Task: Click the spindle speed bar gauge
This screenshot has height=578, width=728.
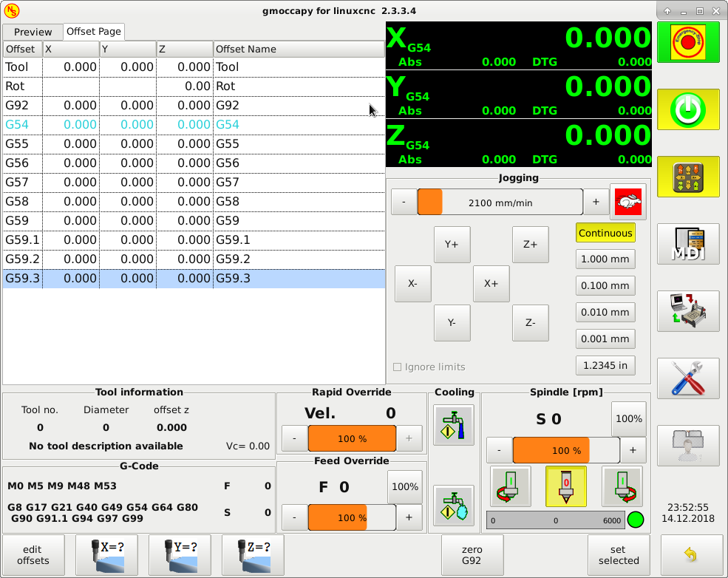Action: 556,520
